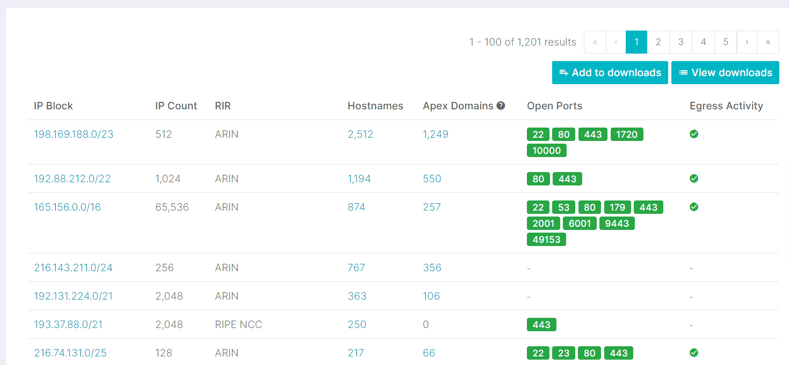Click egress check icon for 192.88.212.0/22
The height and width of the screenshot is (365, 789).
[694, 178]
